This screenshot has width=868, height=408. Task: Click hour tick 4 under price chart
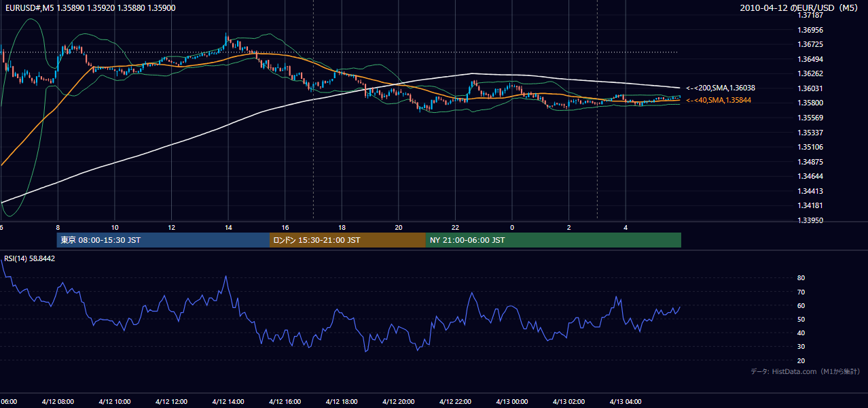click(626, 228)
